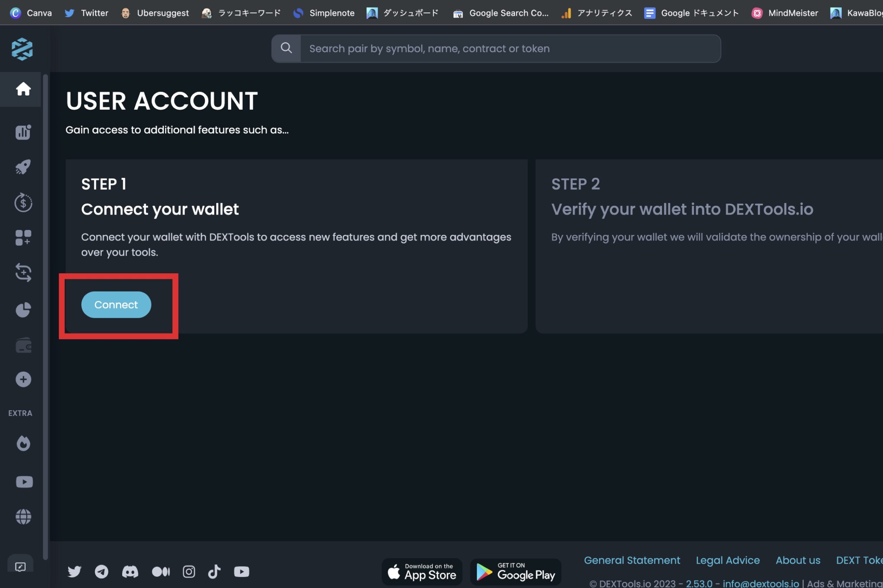
Task: Click the dollar exchange icon in the sidebar
Action: point(23,203)
